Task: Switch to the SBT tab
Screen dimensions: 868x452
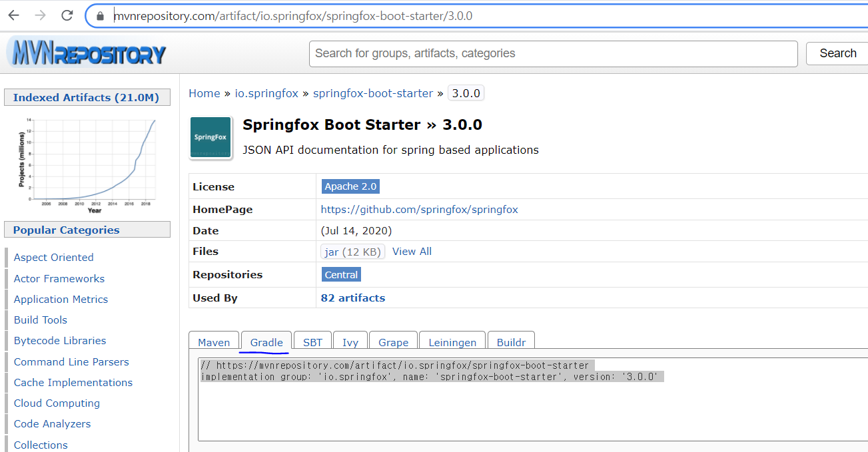Action: [x=312, y=341]
